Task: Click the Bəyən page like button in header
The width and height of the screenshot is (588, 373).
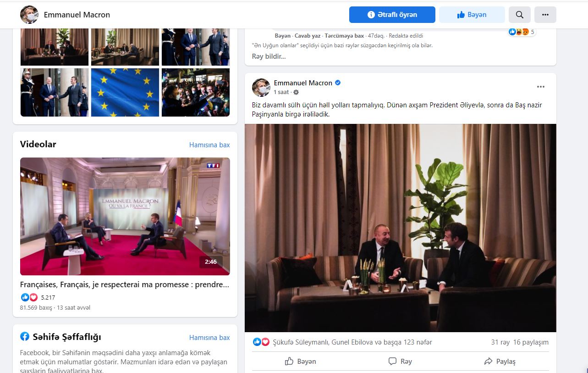Action: click(x=472, y=15)
